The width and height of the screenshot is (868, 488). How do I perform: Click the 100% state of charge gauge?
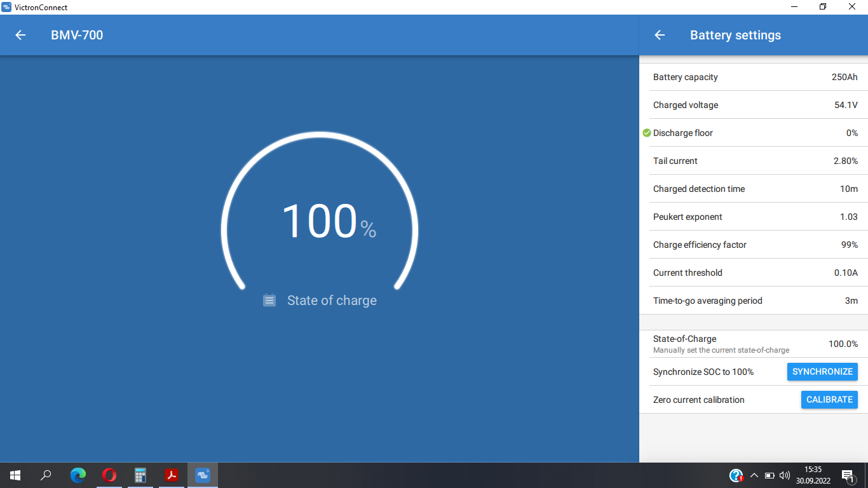pyautogui.click(x=320, y=220)
